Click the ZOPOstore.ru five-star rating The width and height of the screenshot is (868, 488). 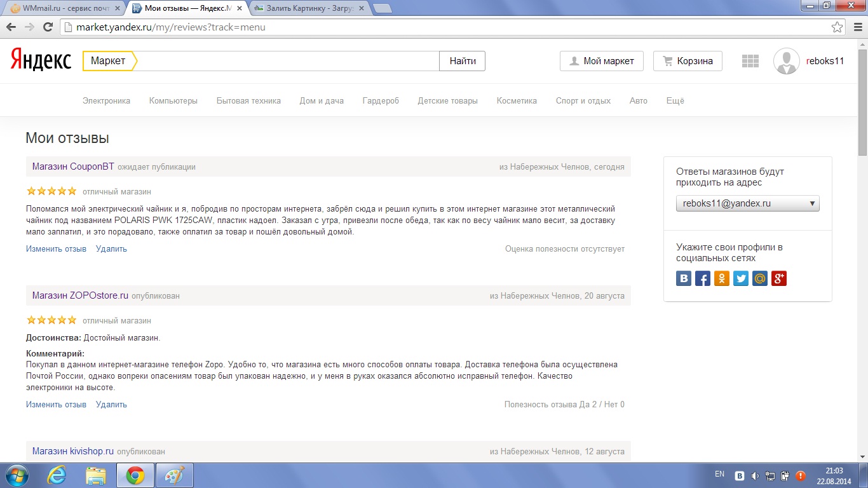pyautogui.click(x=51, y=320)
